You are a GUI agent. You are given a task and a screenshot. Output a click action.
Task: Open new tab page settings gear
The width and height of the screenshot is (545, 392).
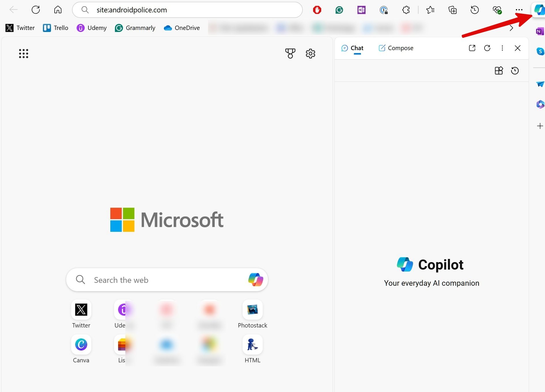[x=311, y=54]
